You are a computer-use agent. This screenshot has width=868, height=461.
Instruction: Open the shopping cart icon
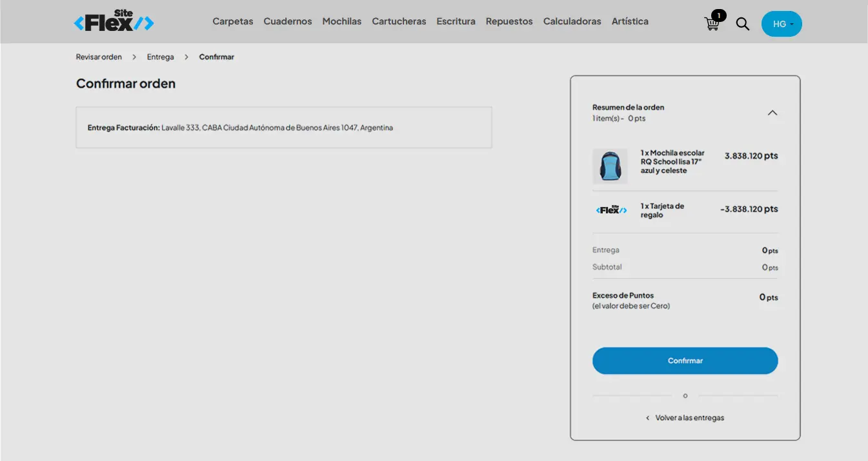point(712,24)
